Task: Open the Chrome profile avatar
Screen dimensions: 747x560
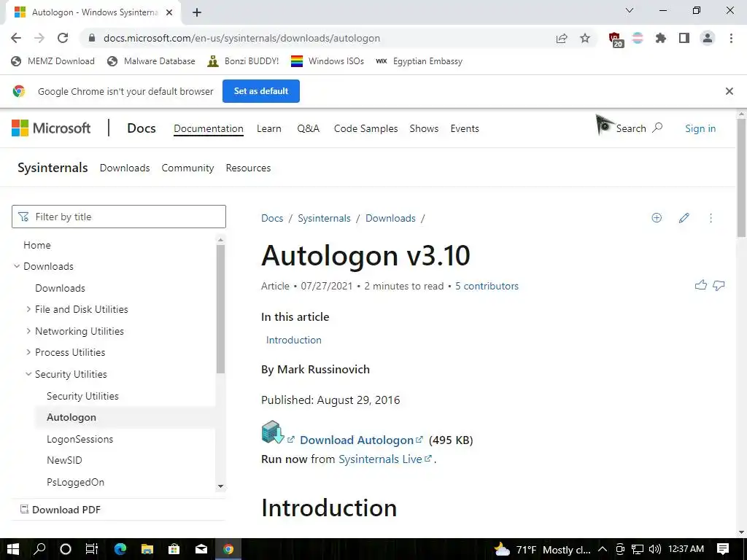Action: point(708,38)
